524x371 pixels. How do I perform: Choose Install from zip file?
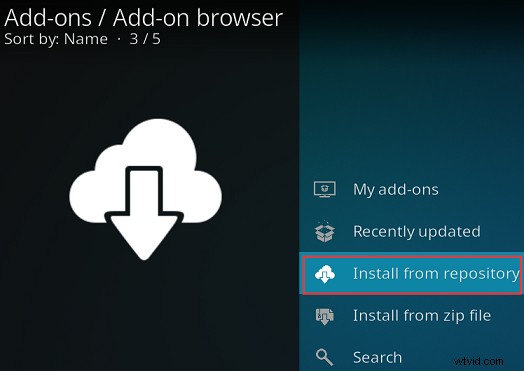coord(411,316)
